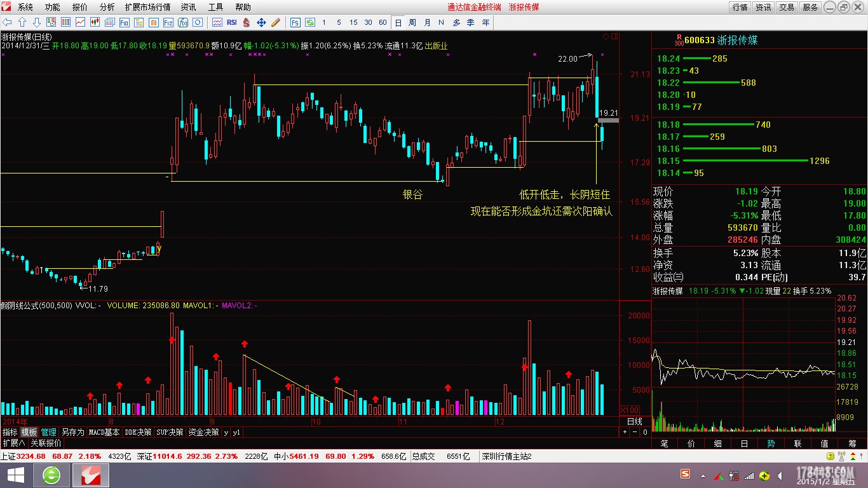Switch to the MACD基本 indicator tab
The width and height of the screenshot is (868, 488).
[104, 432]
